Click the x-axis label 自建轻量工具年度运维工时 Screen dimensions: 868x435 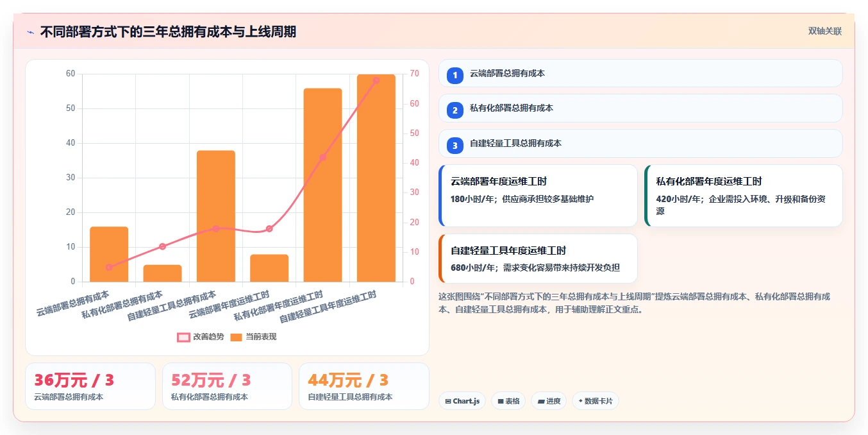pyautogui.click(x=328, y=307)
